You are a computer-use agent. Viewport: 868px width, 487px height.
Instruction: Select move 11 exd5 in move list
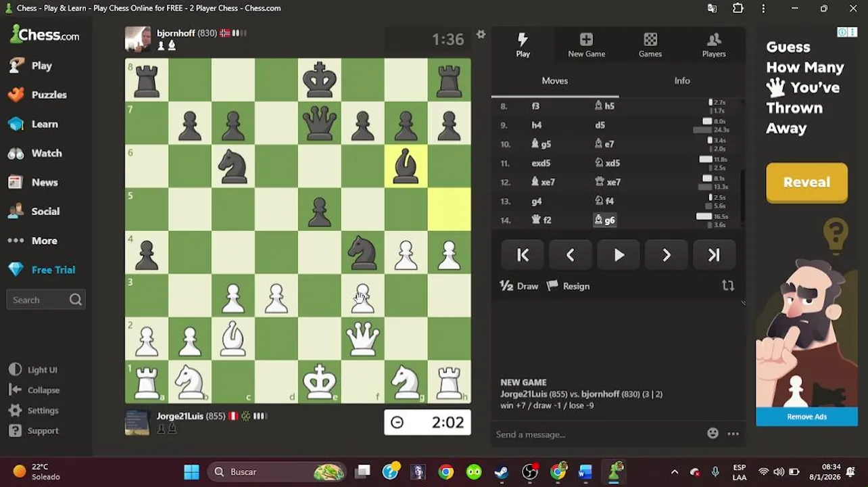pyautogui.click(x=541, y=163)
